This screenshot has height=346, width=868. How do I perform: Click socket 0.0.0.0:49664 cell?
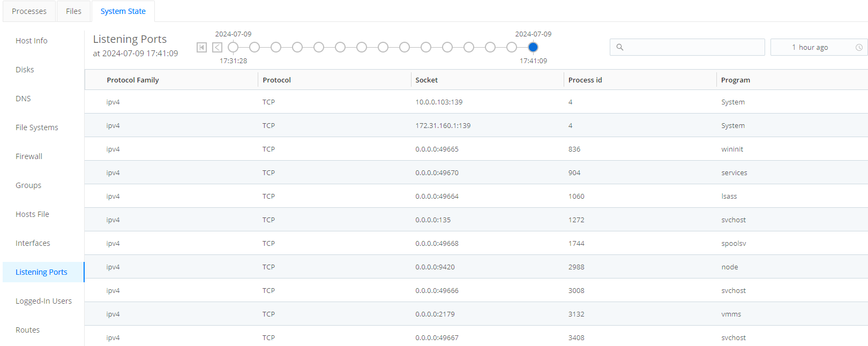point(437,196)
